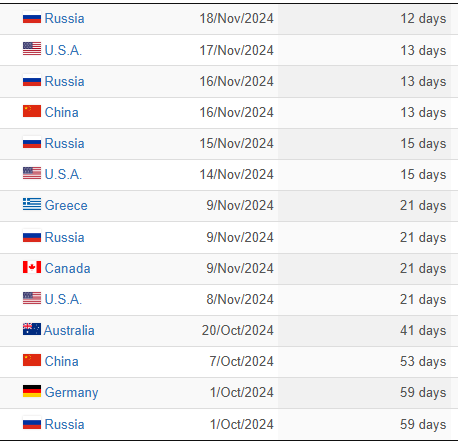Viewport: 458px width, 441px height.
Task: Click the Chinese flag beside 16/Nov/2024
Action: 32,111
